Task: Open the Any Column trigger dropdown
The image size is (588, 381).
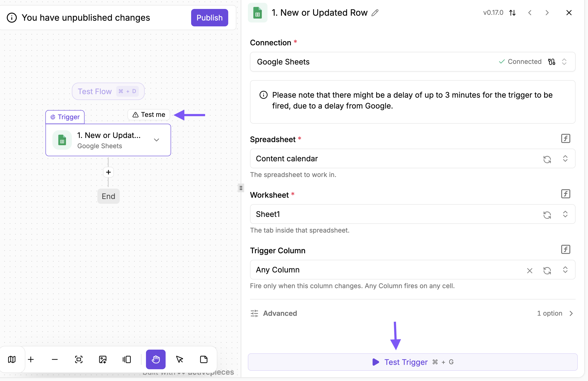Action: (x=413, y=269)
